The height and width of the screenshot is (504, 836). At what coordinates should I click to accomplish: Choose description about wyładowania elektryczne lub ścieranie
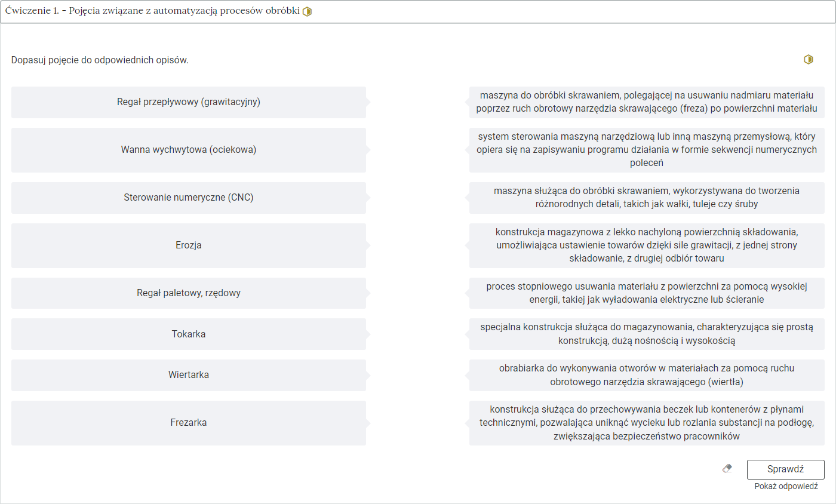pos(646,293)
